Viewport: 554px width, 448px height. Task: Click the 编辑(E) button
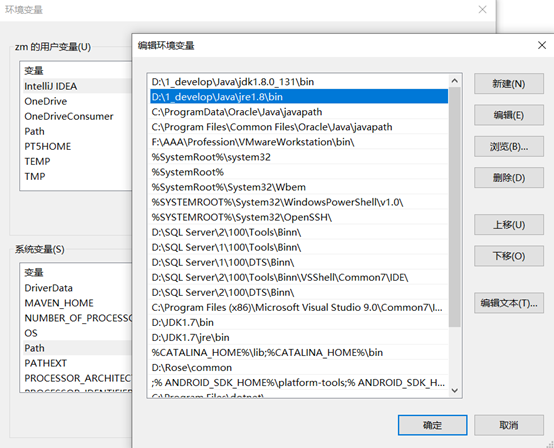pyautogui.click(x=508, y=115)
